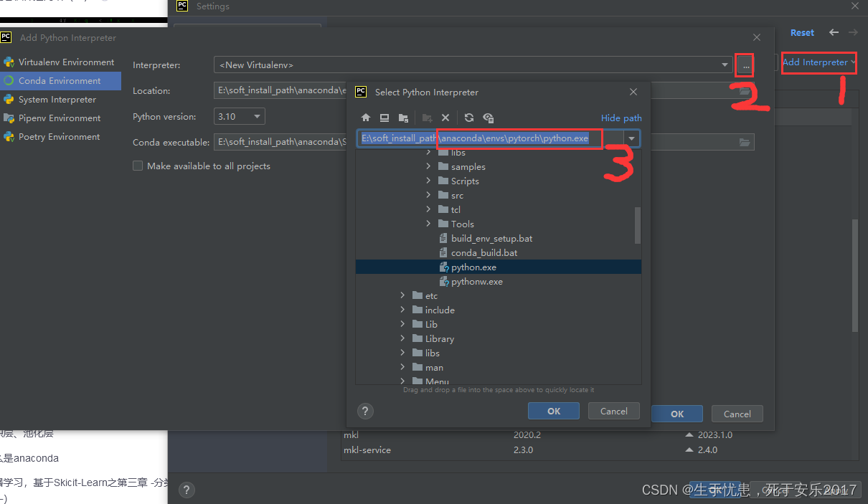Click the Hide path link
Image resolution: width=868 pixels, height=504 pixels.
pyautogui.click(x=621, y=118)
